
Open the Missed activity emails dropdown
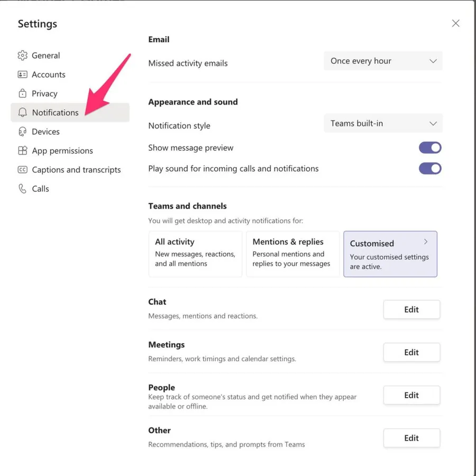[383, 61]
